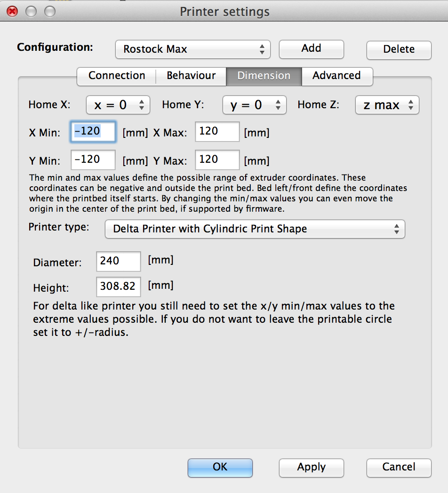This screenshot has width=448, height=493.
Task: Expand the Home X dropdown
Action: pos(118,105)
